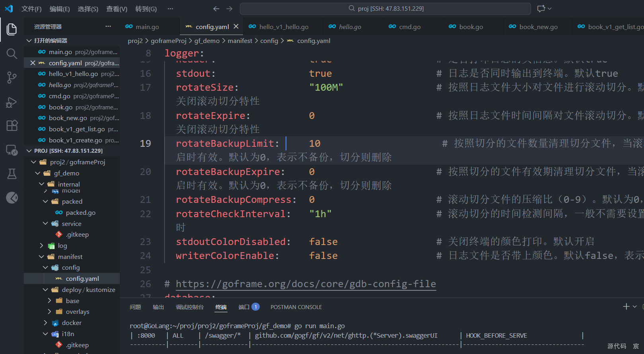Open the Postman activity bar icon
The height and width of the screenshot is (354, 644).
pos(12,198)
